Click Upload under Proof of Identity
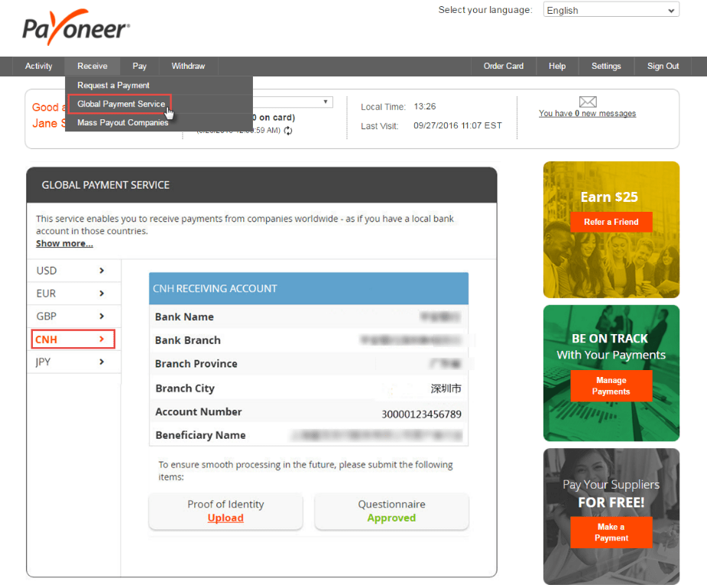Screen dimensions: 707x588 225,518
